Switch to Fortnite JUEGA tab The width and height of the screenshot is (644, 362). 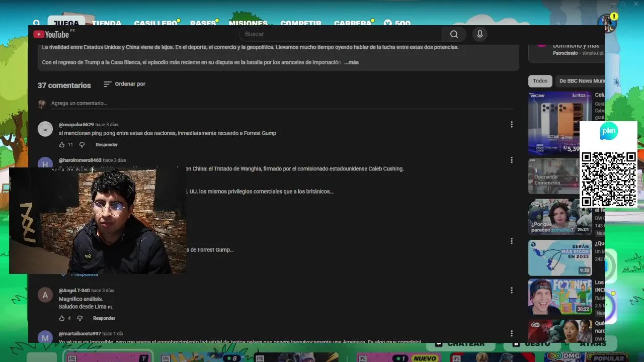click(66, 23)
